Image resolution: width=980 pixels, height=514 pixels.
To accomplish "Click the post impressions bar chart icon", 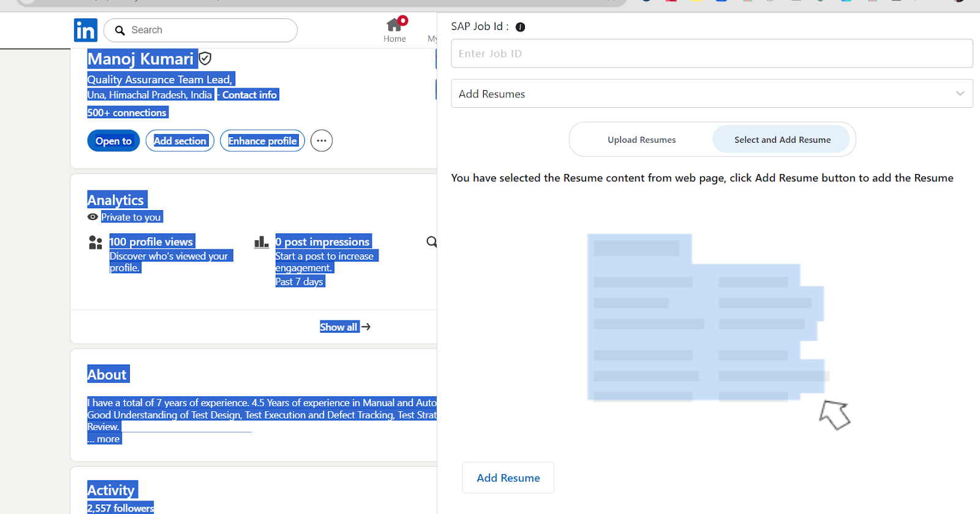I will [262, 243].
